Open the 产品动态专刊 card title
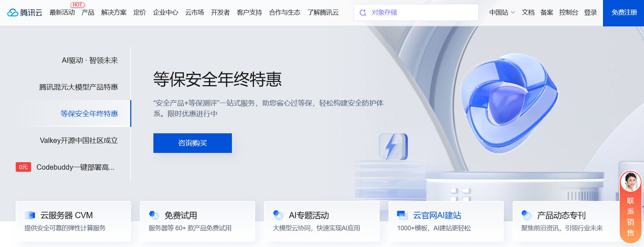 coord(561,215)
